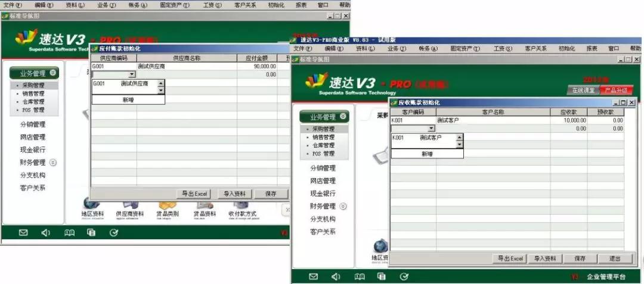The width and height of the screenshot is (644, 284).
Task: Open 帐务(A) menu in right window
Action: click(428, 48)
